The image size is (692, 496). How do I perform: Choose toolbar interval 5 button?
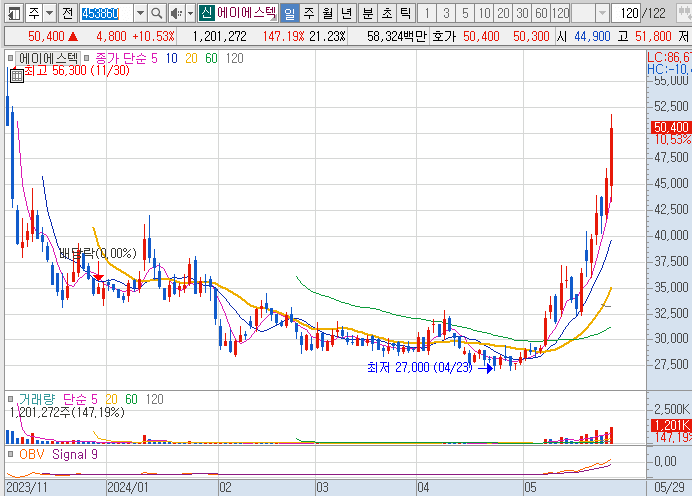465,13
